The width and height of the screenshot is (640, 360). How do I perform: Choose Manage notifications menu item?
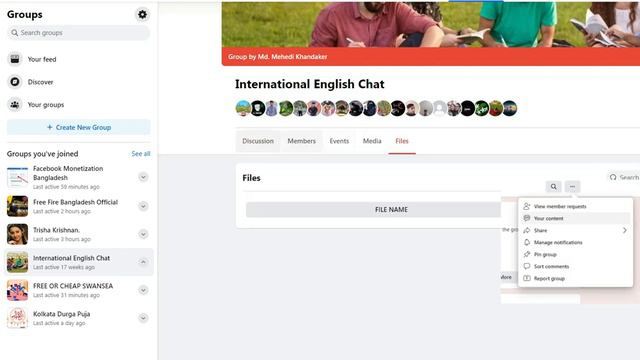pos(575,242)
